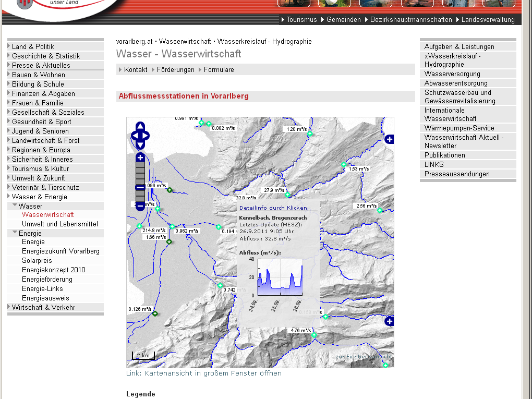The image size is (532, 399).
Task: Open the Kartenansicht in großem Fenster link
Action: pyautogui.click(x=203, y=373)
